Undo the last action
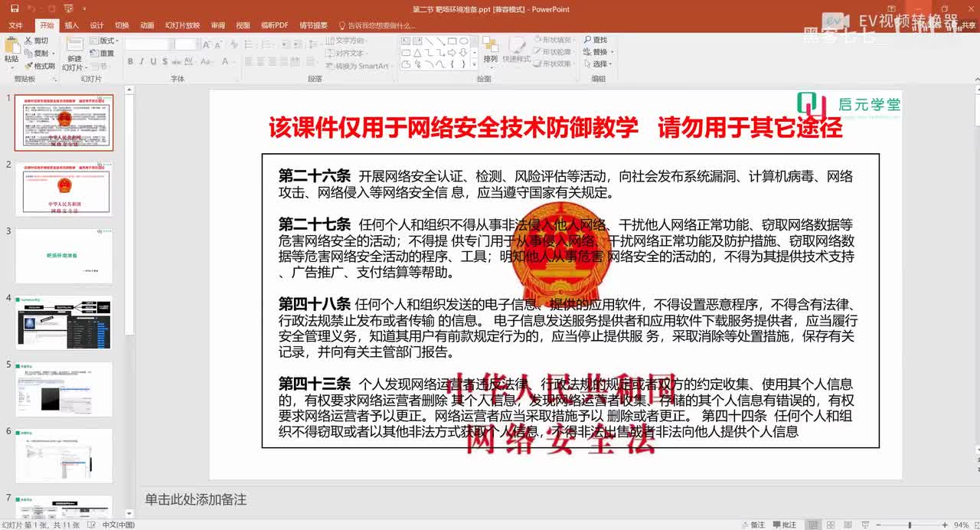This screenshot has height=530, width=980. click(x=32, y=9)
